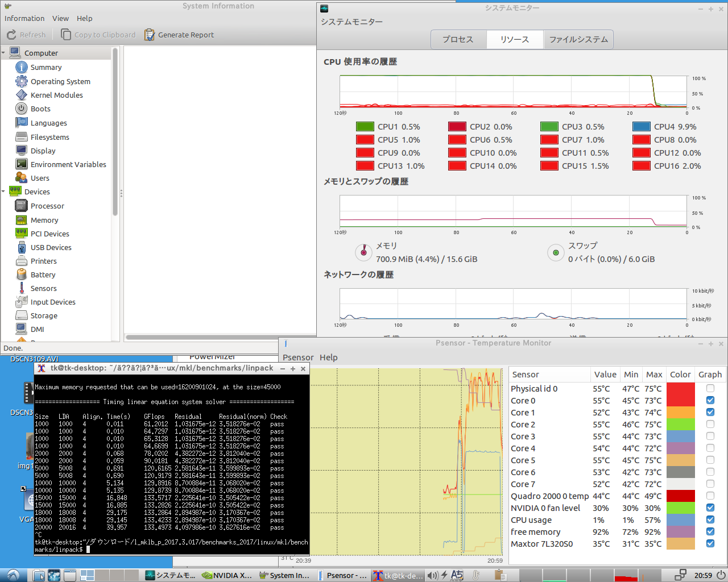Image resolution: width=728 pixels, height=582 pixels.
Task: Click the volume speaker icon in taskbar
Action: pos(432,575)
